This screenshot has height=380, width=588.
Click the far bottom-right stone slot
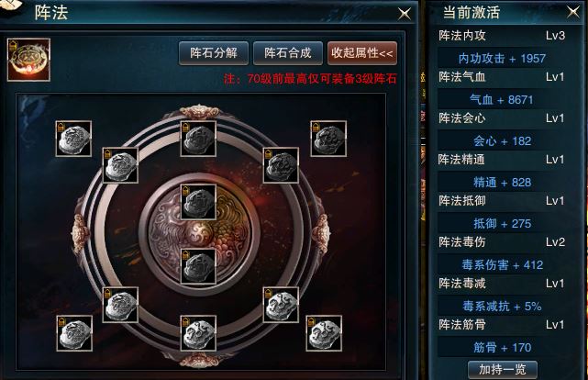324,333
